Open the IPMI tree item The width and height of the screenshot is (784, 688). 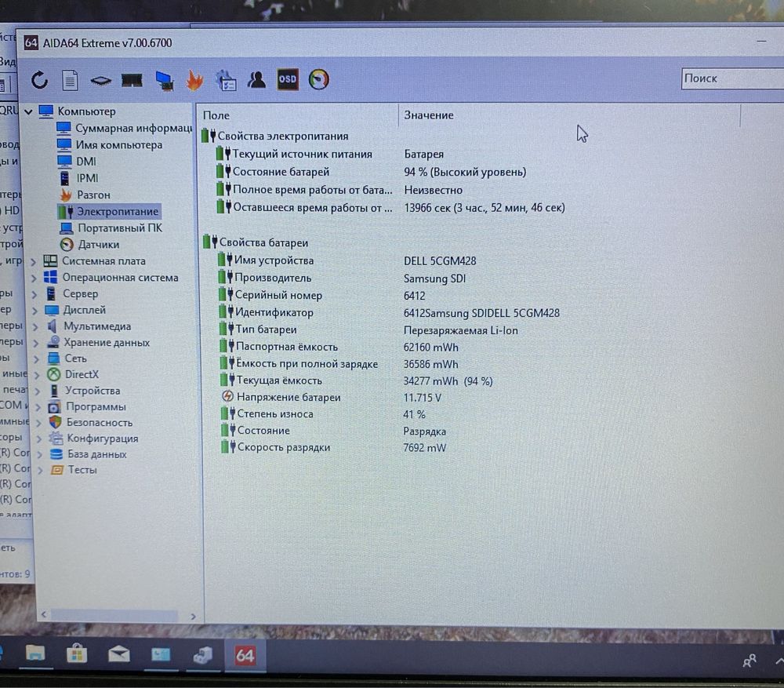tap(87, 178)
